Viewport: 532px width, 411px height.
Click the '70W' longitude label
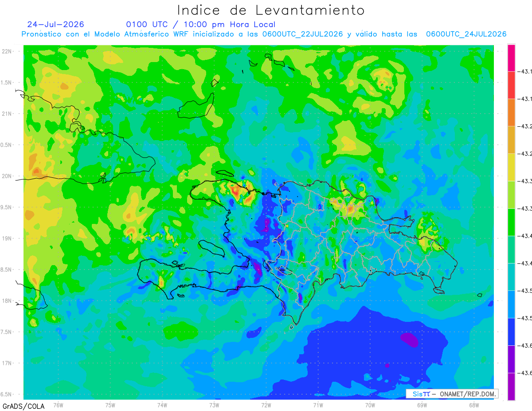[x=370, y=405]
